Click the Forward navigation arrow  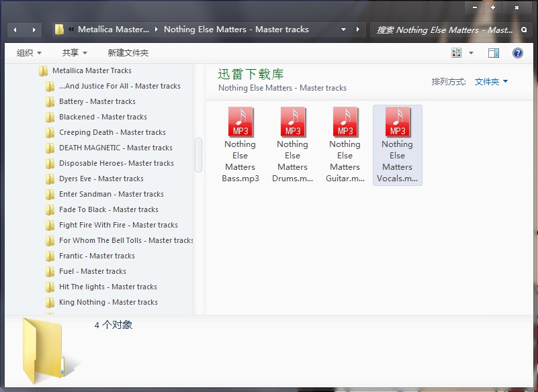point(34,30)
